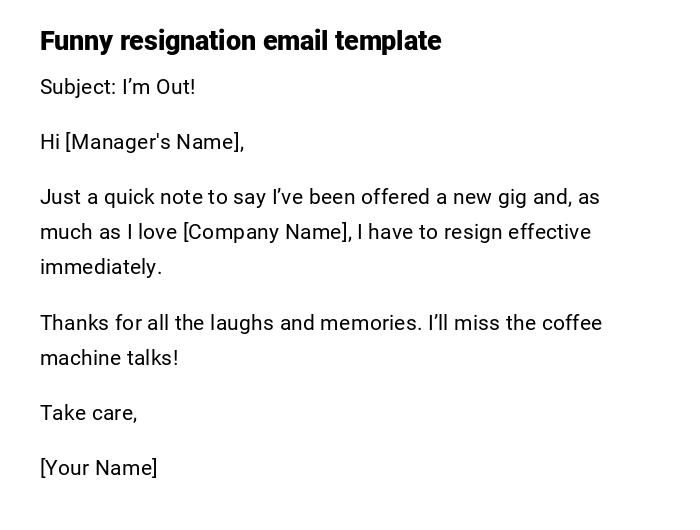700x530 pixels.
Task: Click the "Take care," closing line
Action: [88, 413]
